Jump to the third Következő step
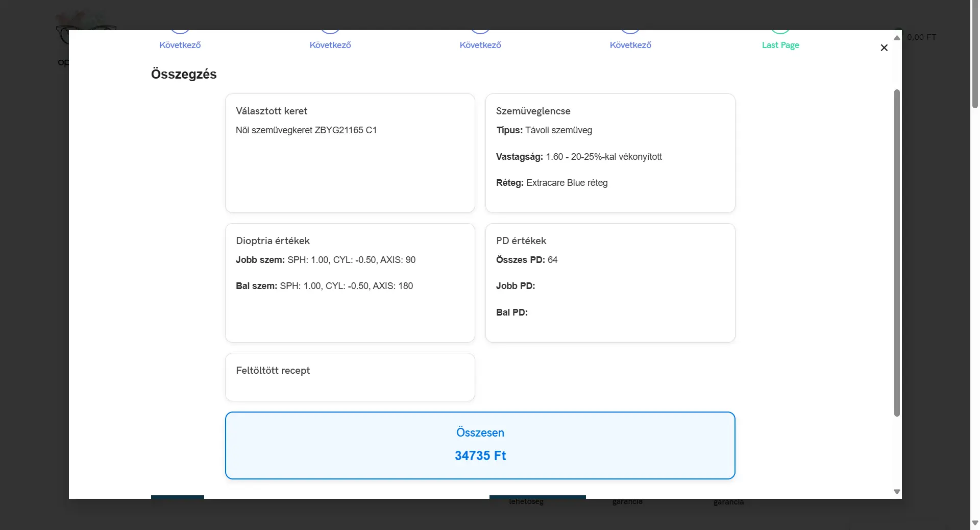 [x=480, y=45]
